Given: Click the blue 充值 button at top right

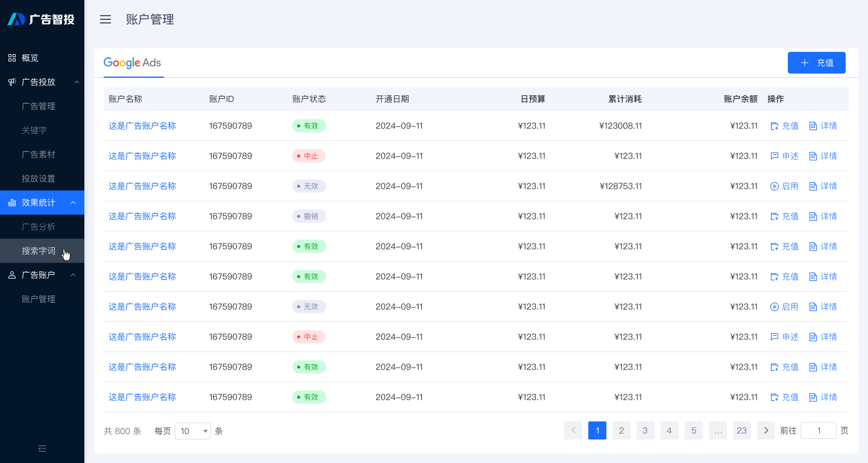Looking at the screenshot, I should coord(817,62).
